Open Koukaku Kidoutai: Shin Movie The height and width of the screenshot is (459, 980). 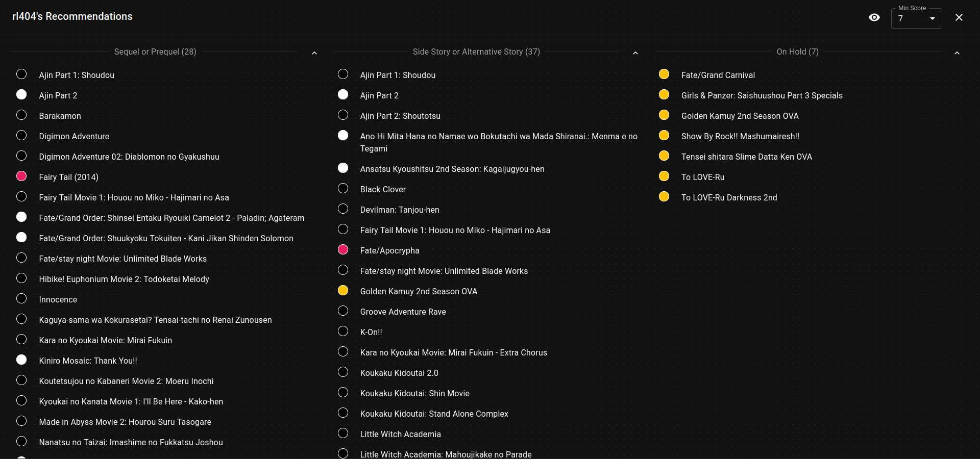[414, 393]
